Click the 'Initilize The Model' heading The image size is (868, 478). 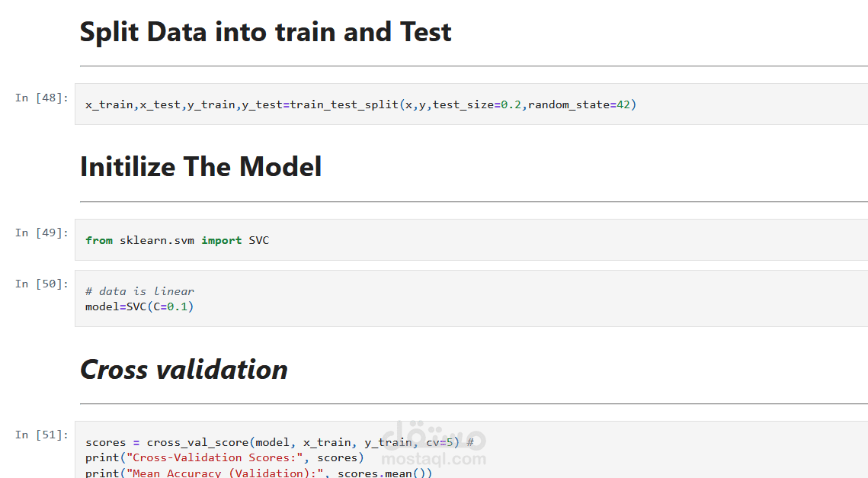coord(201,166)
